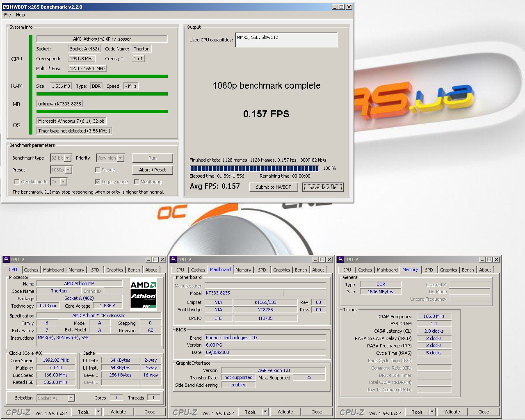Click the AMD Athlon MP logo image

tap(143, 294)
